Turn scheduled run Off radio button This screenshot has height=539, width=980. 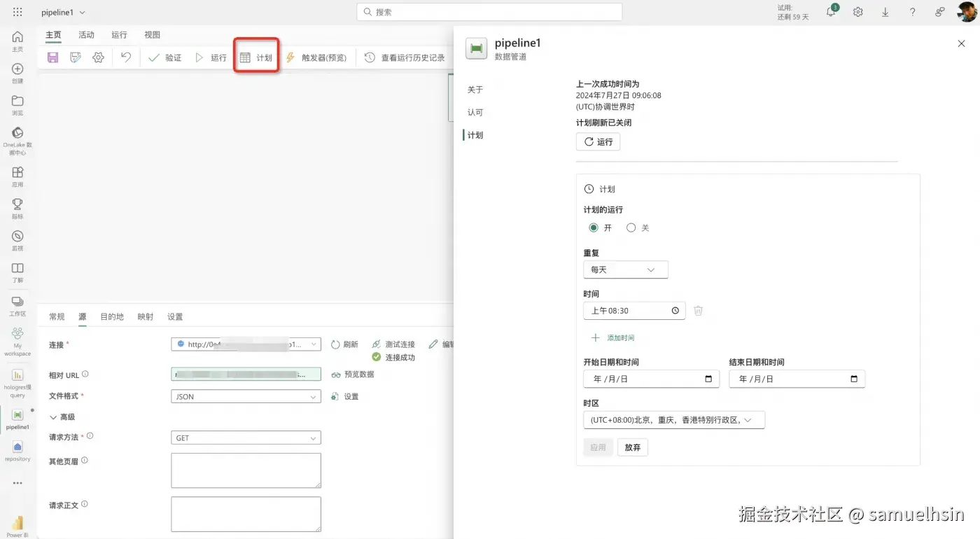pyautogui.click(x=631, y=227)
